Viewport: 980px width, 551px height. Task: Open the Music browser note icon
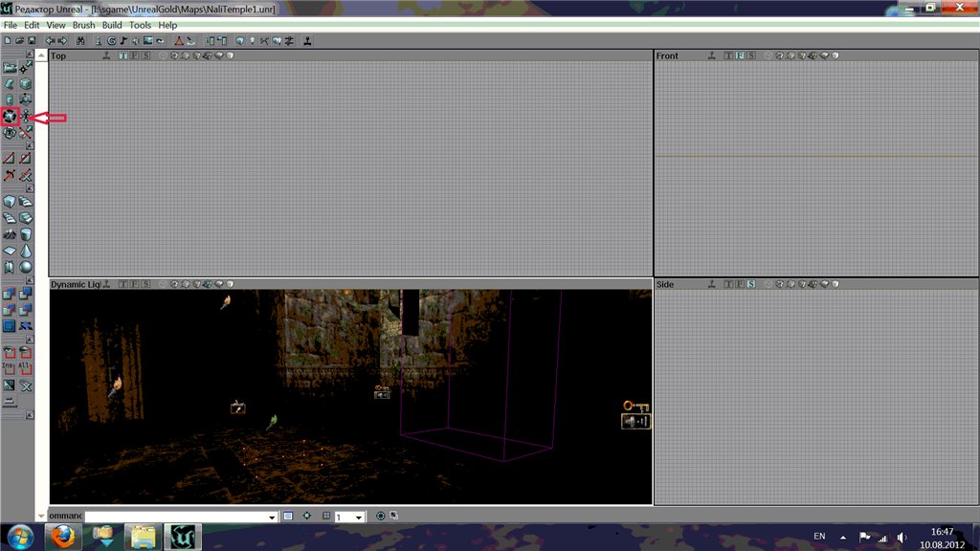(123, 40)
